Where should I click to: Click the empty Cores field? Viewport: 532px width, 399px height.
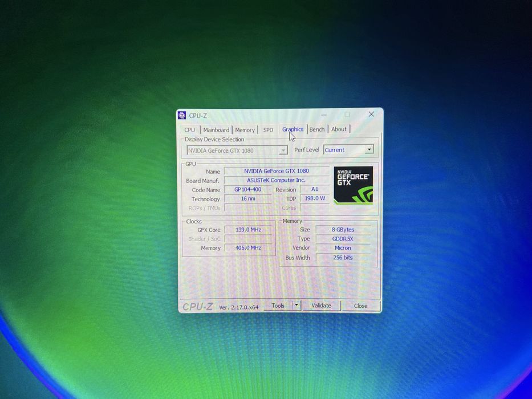coord(315,207)
